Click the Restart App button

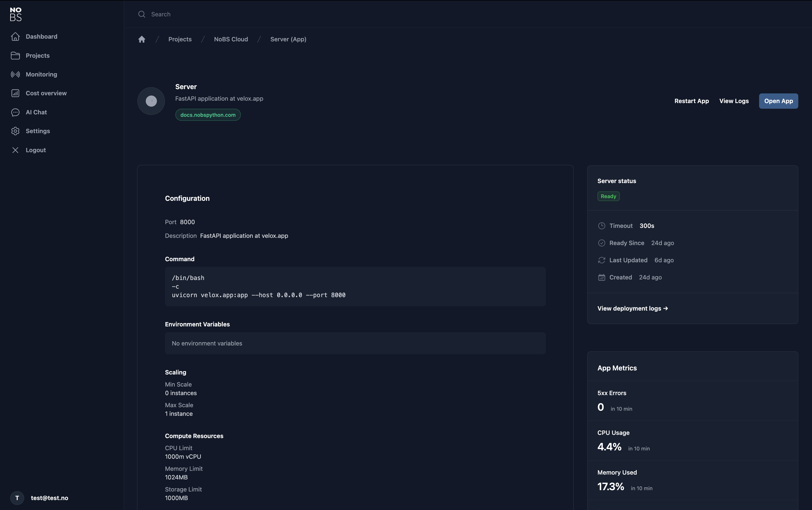[692, 101]
